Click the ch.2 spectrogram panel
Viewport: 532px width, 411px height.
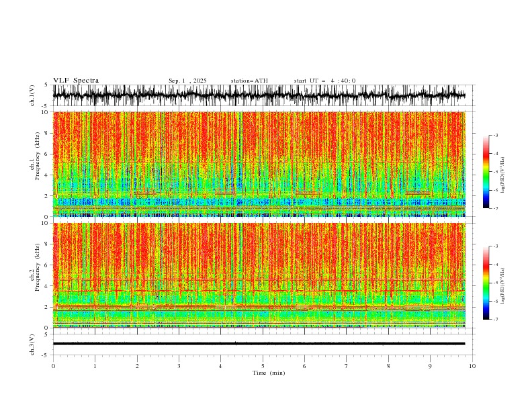point(259,275)
